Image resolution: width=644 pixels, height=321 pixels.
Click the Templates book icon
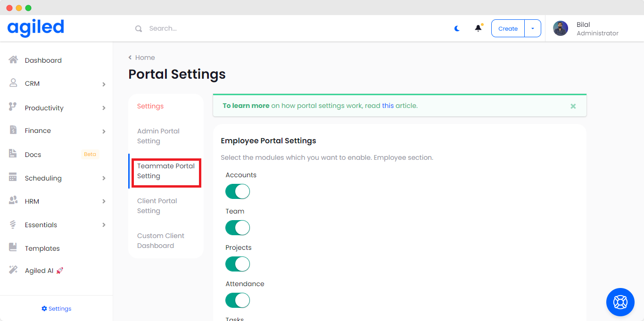tap(13, 248)
